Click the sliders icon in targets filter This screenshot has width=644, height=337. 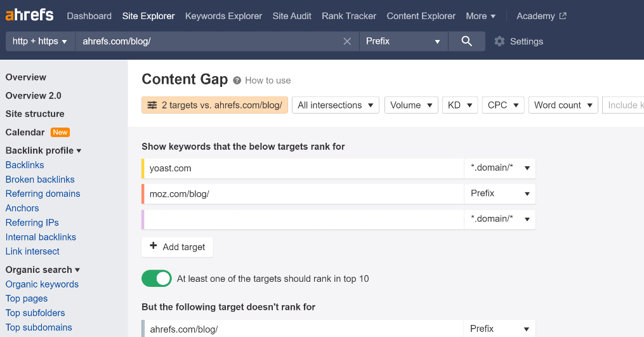(152, 105)
